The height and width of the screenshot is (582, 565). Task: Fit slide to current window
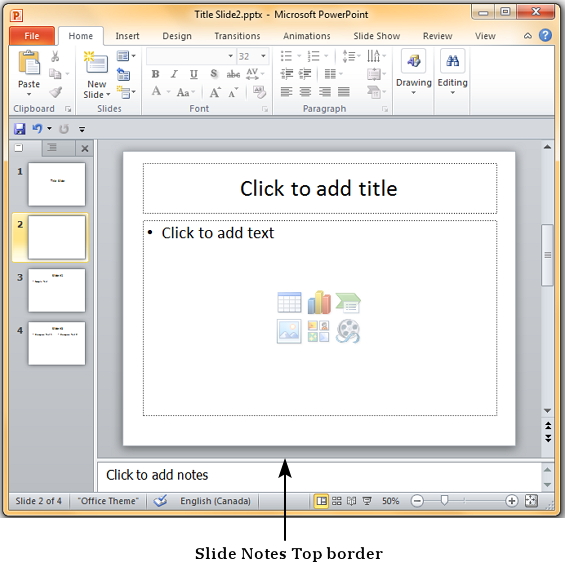click(x=531, y=501)
